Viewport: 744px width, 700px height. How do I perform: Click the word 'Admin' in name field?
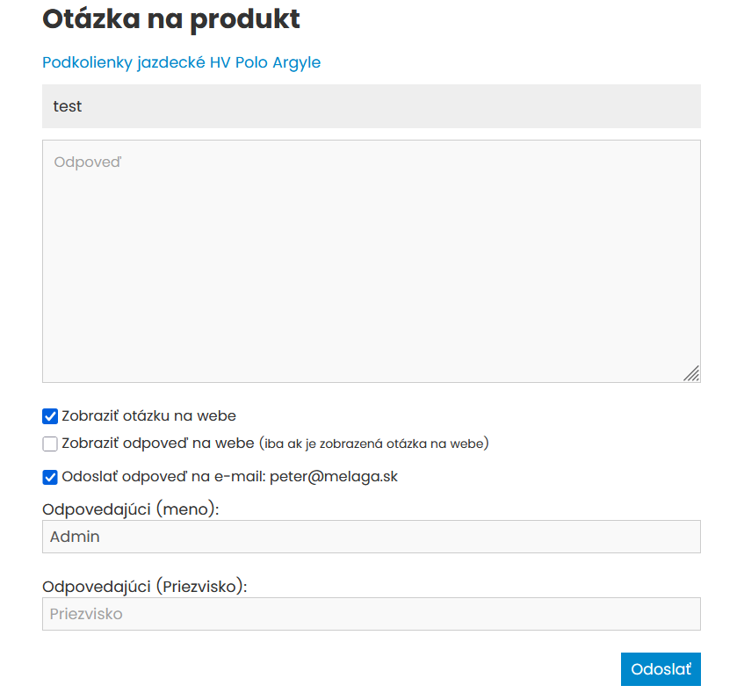tap(75, 537)
